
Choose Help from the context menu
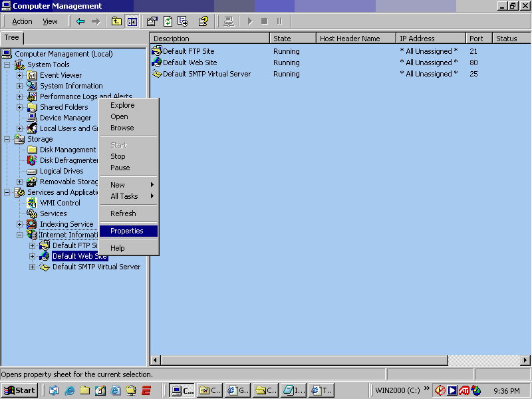[128, 248]
